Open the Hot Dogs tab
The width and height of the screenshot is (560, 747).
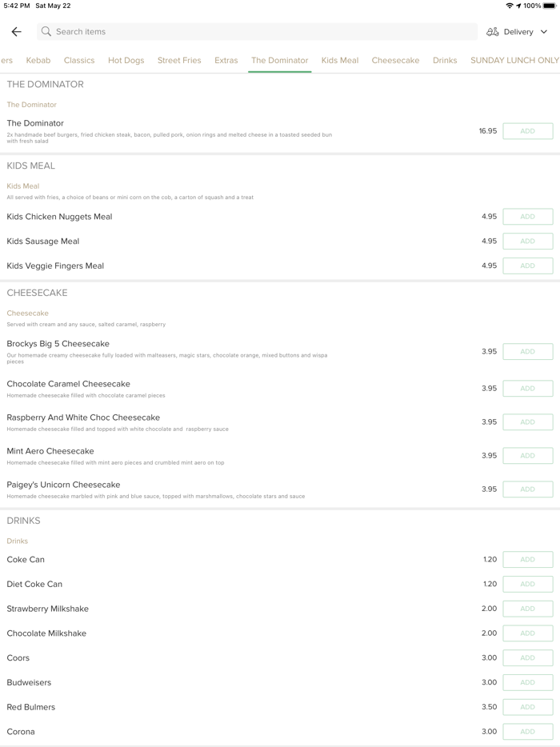coord(126,61)
